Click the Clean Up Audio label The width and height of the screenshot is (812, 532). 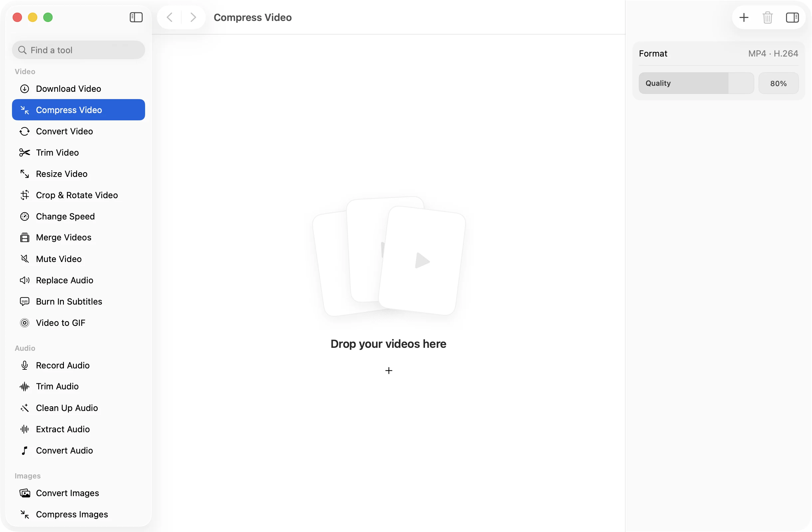click(x=67, y=408)
